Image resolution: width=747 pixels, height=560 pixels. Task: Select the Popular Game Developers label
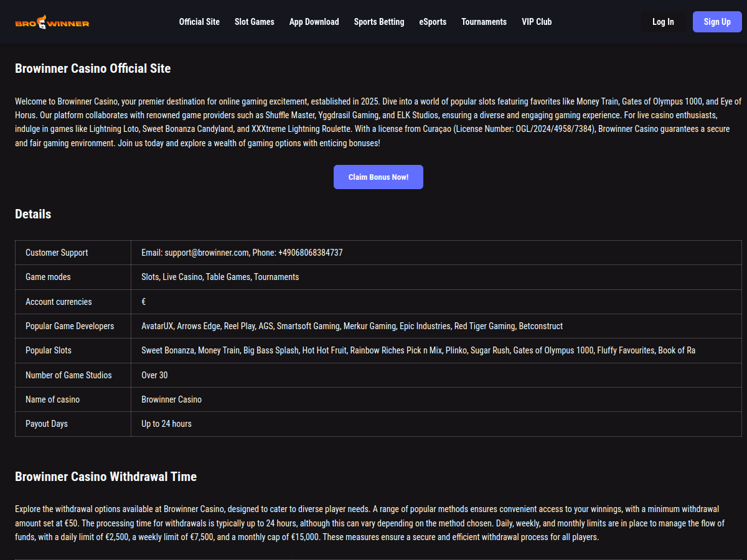(70, 326)
